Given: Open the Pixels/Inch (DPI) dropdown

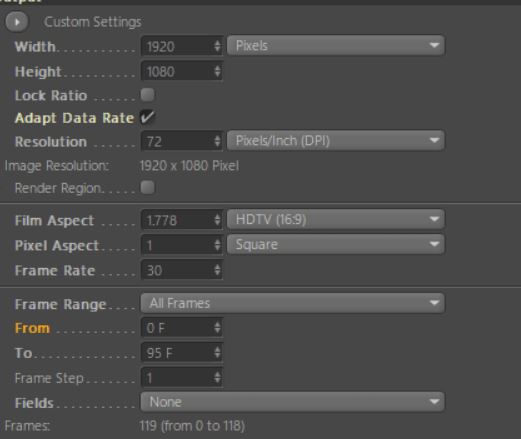Looking at the screenshot, I should point(336,140).
